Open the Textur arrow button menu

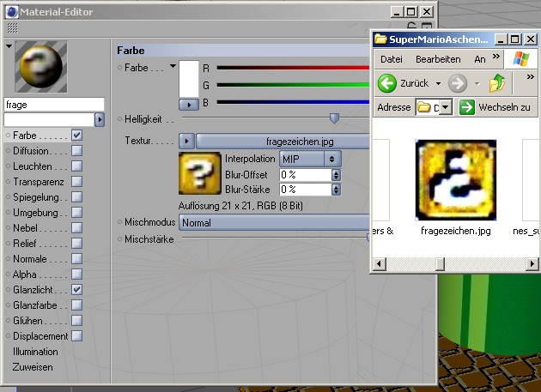(186, 141)
